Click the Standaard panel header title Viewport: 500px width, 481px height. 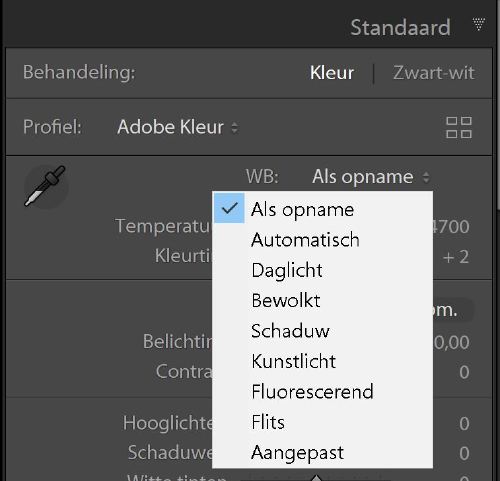tap(400, 27)
